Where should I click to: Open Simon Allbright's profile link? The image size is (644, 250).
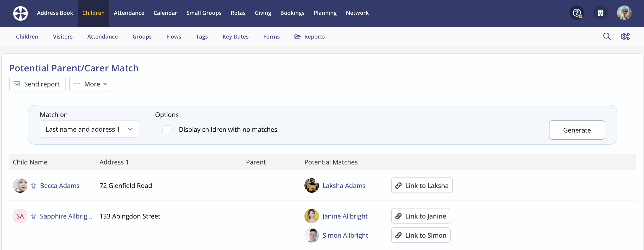click(x=345, y=235)
